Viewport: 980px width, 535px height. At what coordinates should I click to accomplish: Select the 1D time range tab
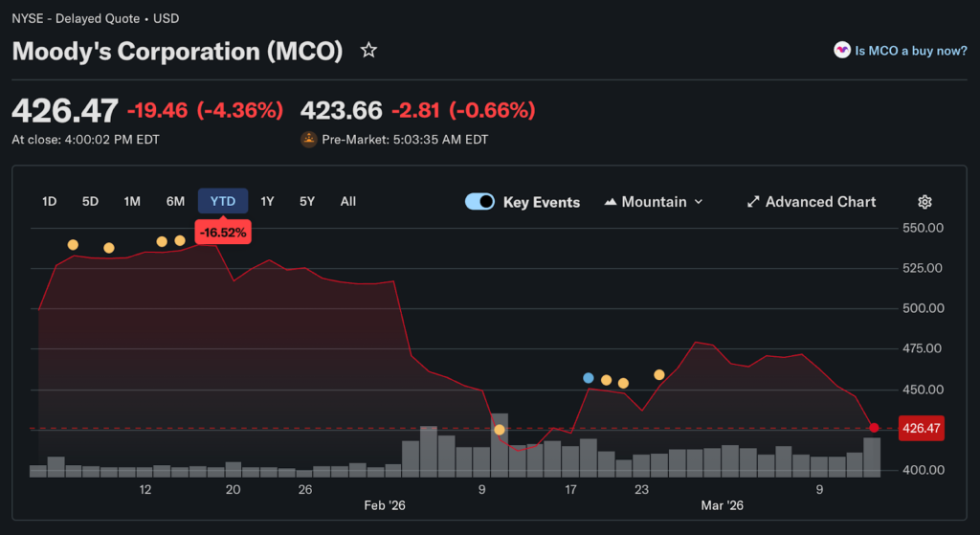click(x=49, y=202)
